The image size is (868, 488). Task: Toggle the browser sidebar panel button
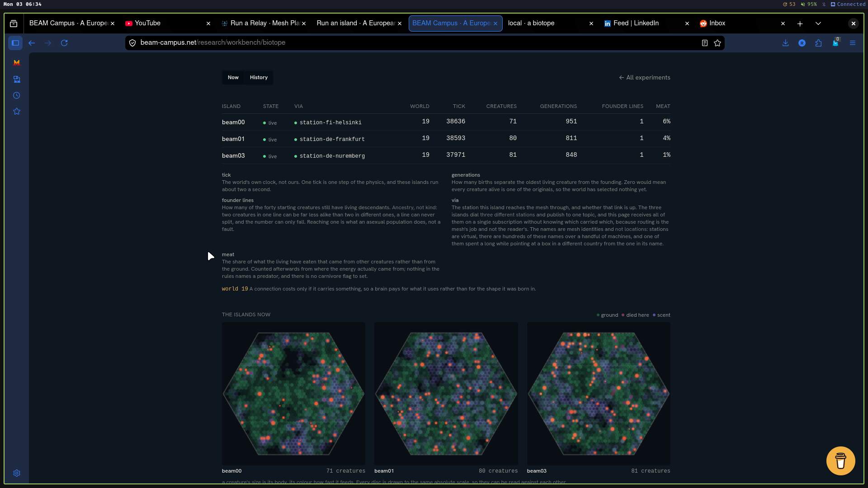[15, 43]
